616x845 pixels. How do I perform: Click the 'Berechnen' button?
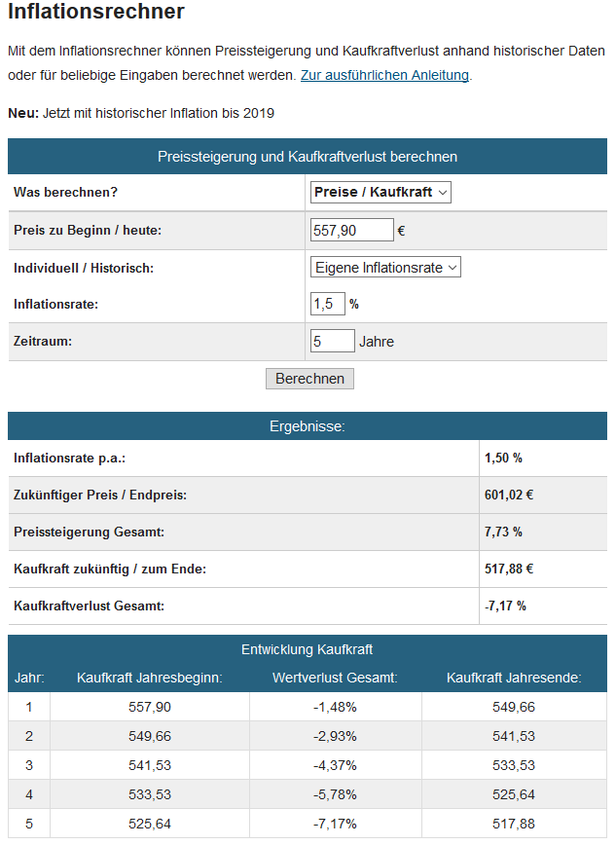coord(309,379)
